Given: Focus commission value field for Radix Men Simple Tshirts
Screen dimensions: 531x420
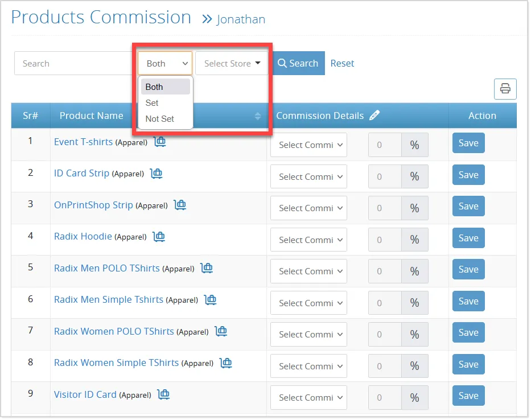Looking at the screenshot, I should [x=385, y=303].
